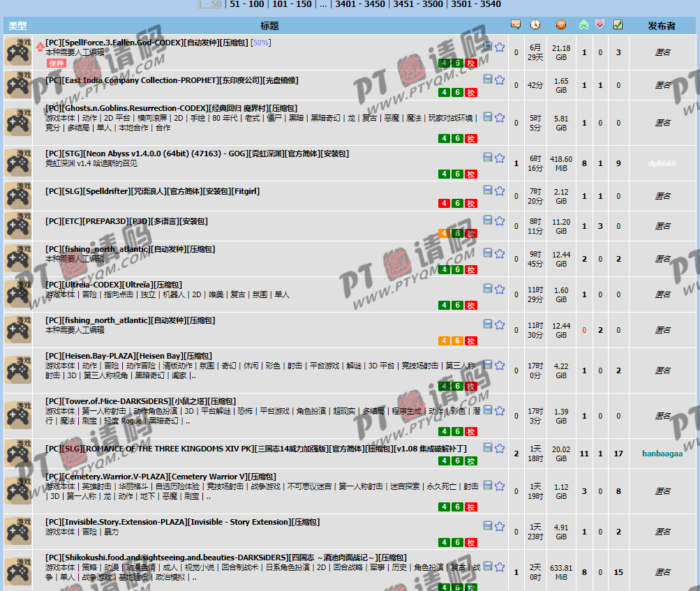
Task: Sort by size disc icon
Action: pos(561,24)
